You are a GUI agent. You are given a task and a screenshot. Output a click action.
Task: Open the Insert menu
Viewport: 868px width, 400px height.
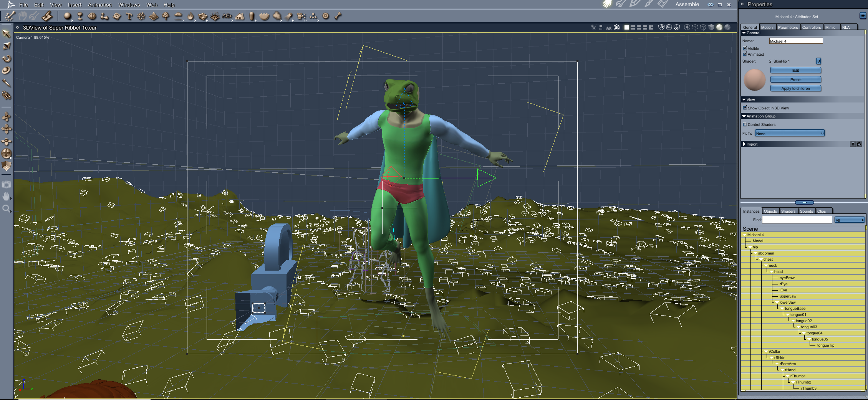point(75,5)
